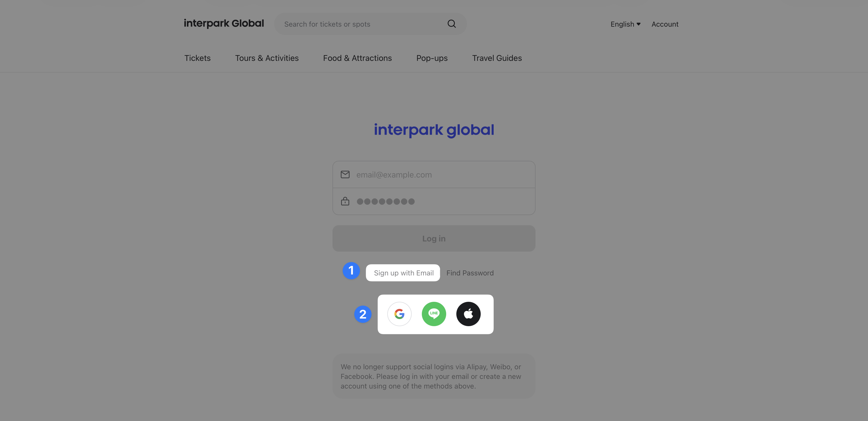
Task: Sign in with the Google icon
Action: pyautogui.click(x=399, y=314)
